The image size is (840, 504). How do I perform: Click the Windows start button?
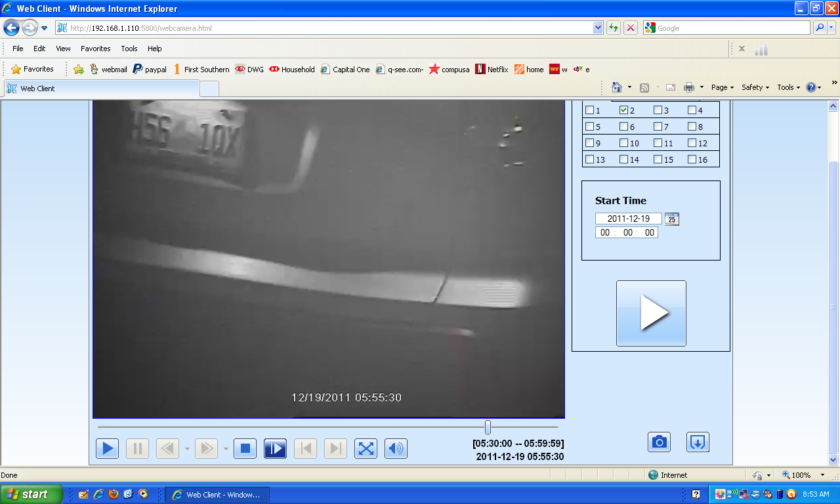pyautogui.click(x=31, y=494)
